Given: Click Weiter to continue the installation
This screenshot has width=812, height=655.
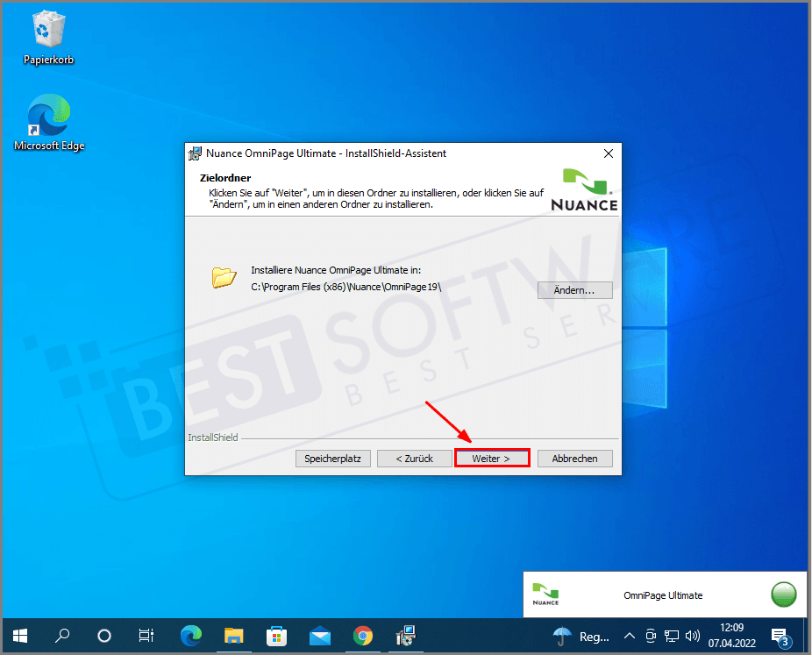Looking at the screenshot, I should pos(492,458).
